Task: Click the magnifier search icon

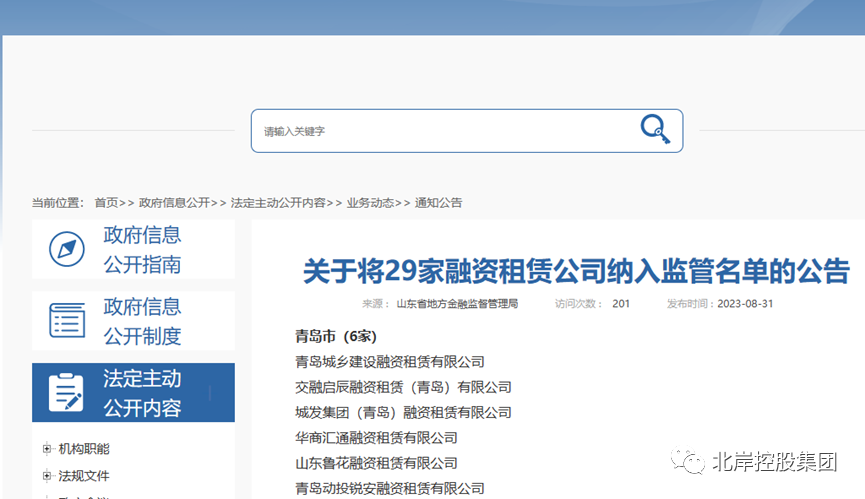Action: 655,130
